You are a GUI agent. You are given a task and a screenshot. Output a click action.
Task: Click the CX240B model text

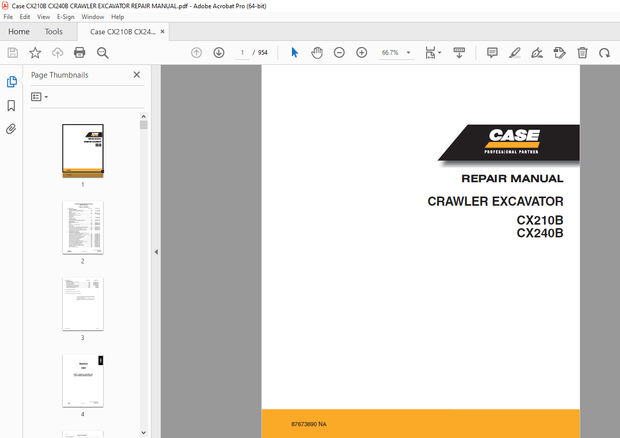point(540,233)
